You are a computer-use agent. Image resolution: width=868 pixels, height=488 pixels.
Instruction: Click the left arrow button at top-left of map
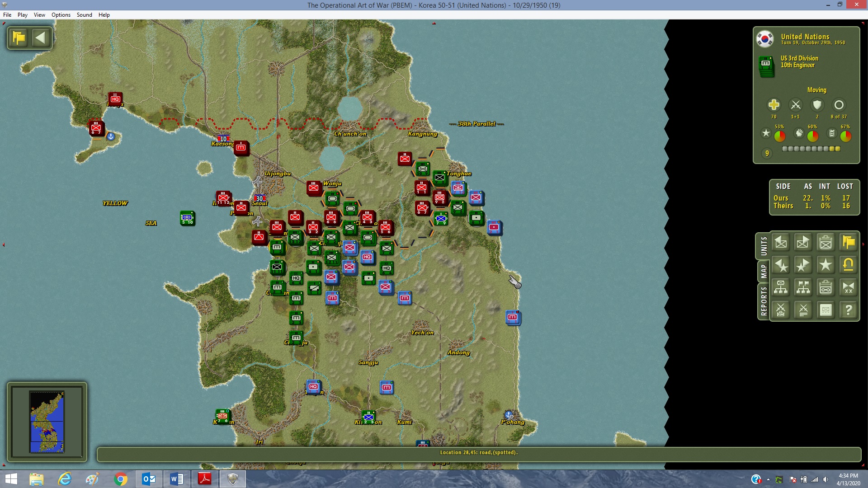(x=41, y=38)
